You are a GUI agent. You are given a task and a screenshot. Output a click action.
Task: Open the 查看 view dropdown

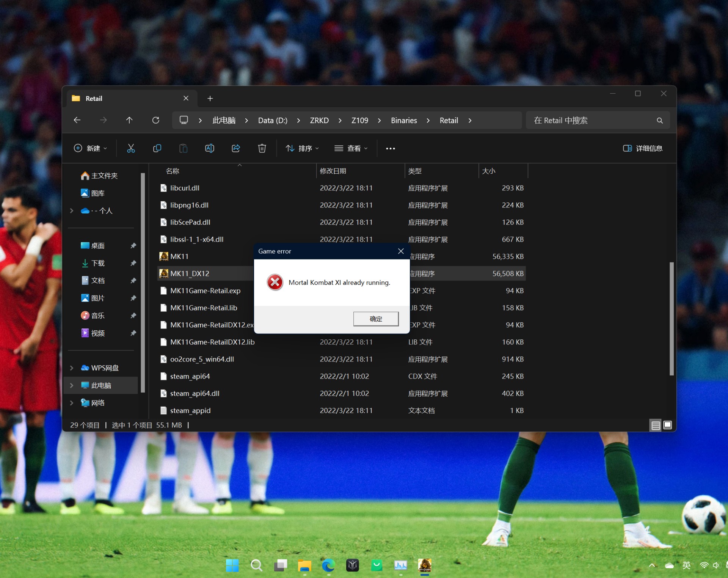(x=351, y=148)
